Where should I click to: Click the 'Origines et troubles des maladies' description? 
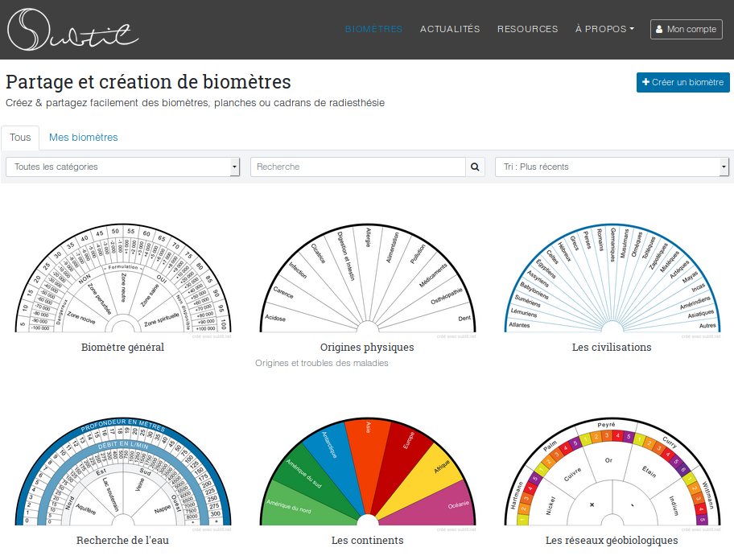pos(322,363)
